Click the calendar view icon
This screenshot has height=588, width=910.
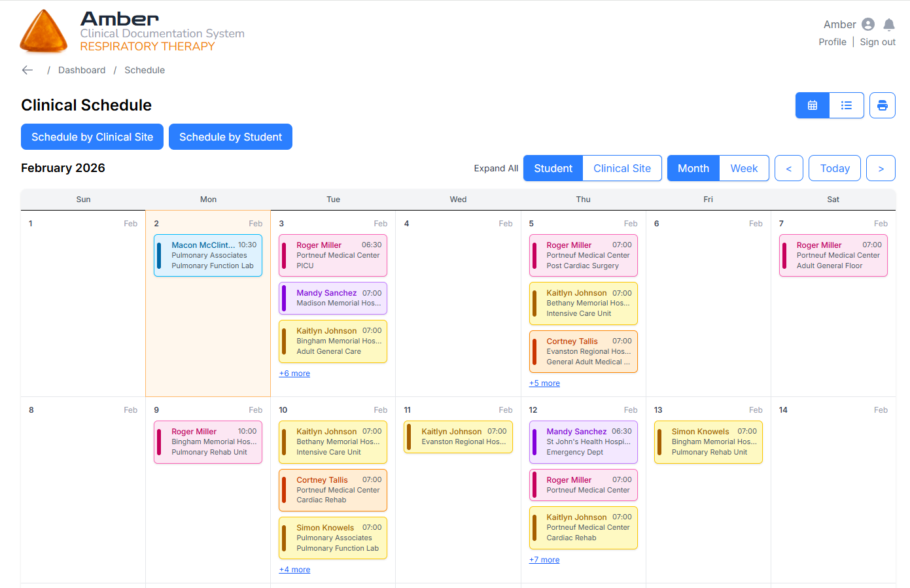pos(813,105)
